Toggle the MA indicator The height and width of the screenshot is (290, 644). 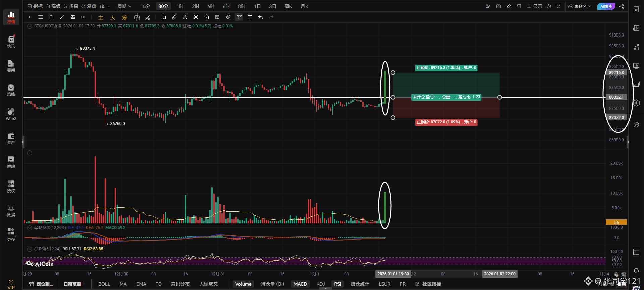pyautogui.click(x=123, y=284)
